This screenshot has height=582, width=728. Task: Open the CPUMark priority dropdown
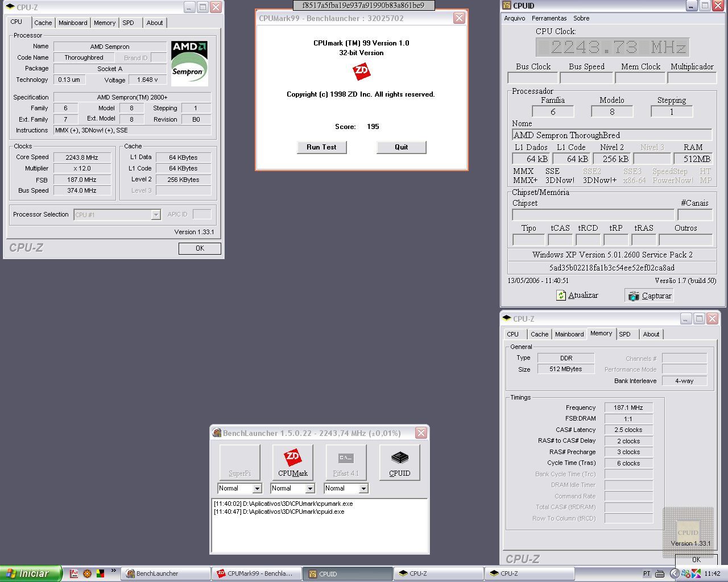(x=310, y=488)
